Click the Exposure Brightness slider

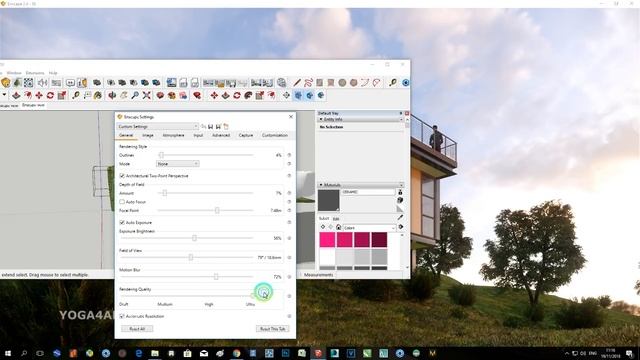[x=186, y=238]
